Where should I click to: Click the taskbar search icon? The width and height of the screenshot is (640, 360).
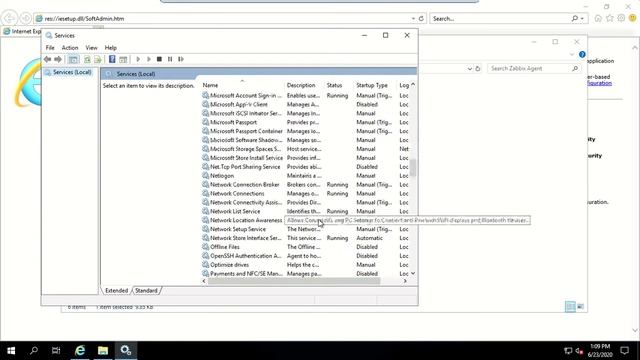34,351
